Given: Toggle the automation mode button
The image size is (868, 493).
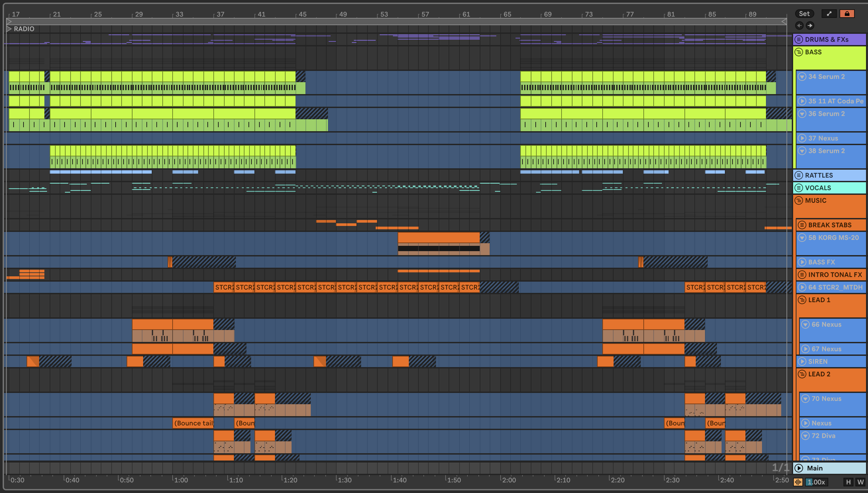Looking at the screenshot, I should (x=829, y=14).
